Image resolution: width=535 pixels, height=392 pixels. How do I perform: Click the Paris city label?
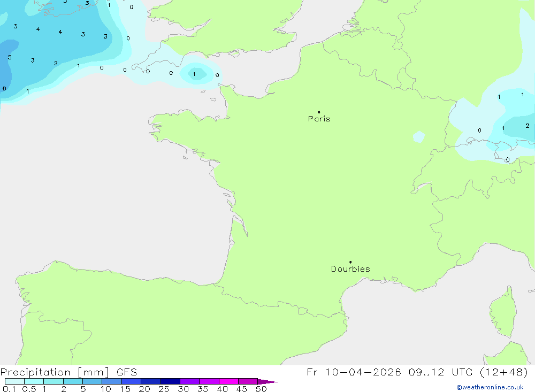click(x=319, y=119)
